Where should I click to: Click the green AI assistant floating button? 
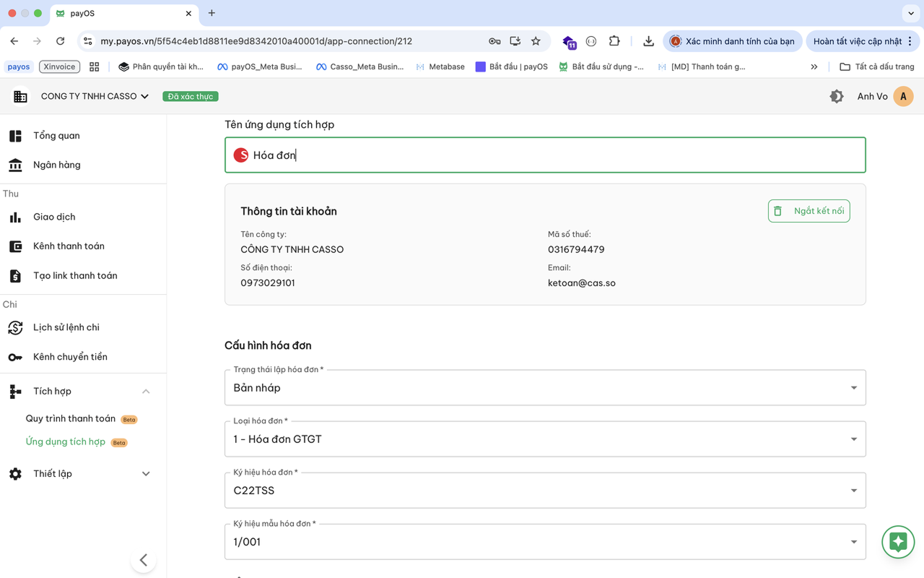pyautogui.click(x=898, y=542)
